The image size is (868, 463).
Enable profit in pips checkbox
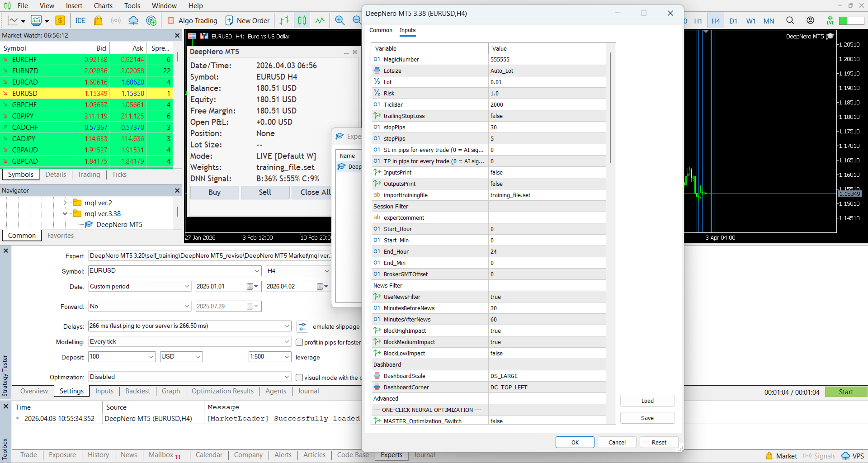click(299, 342)
